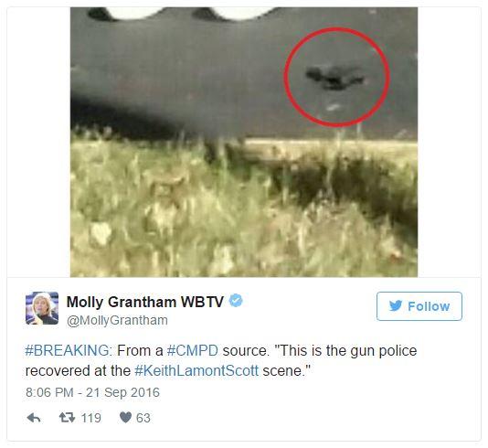The width and height of the screenshot is (488, 448).
Task: Open the 8:06 PM - 21 Sep 2016 timestamp
Action: click(92, 392)
